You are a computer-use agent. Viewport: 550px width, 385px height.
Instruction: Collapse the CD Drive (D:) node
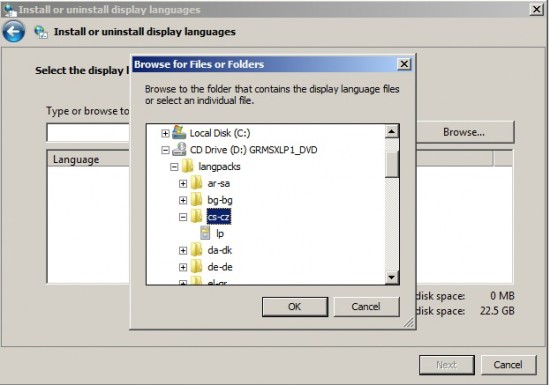[165, 150]
